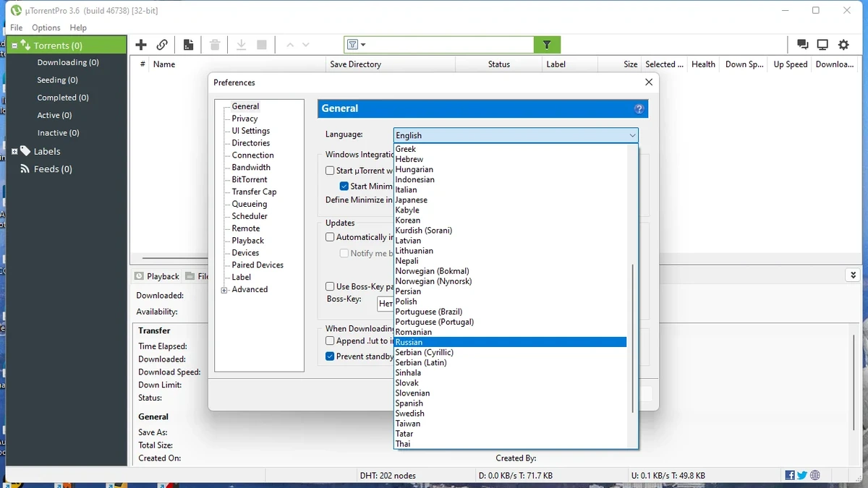Sort torrents by the Status column header
868x488 pixels.
click(499, 64)
